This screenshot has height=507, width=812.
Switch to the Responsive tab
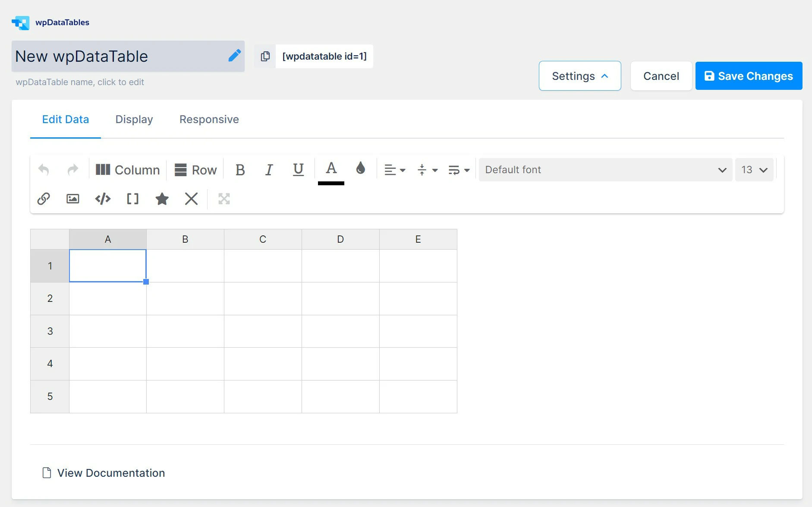coord(209,119)
